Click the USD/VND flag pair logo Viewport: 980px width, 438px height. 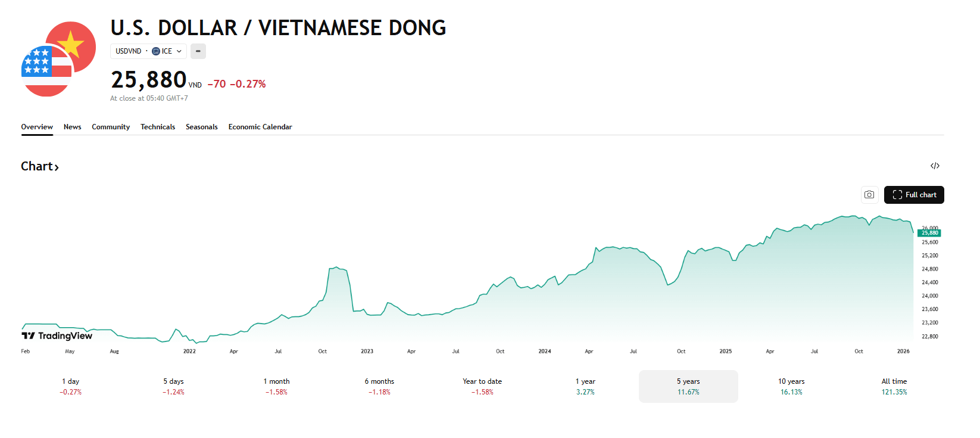click(58, 59)
